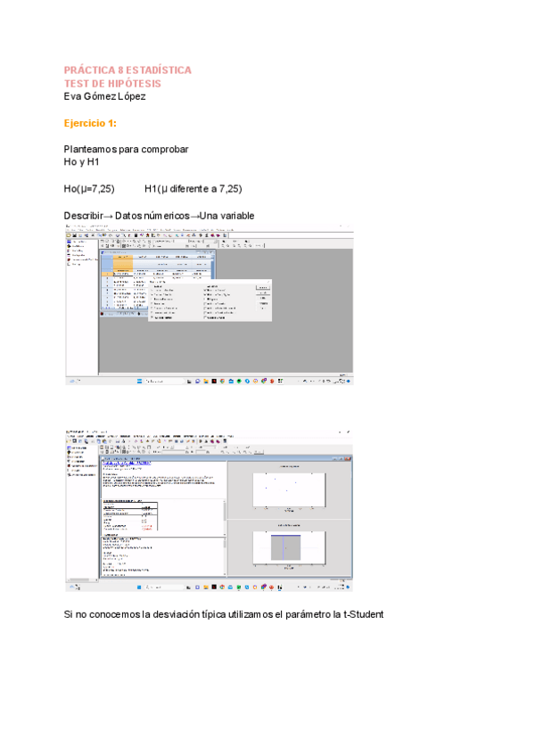Screen dimensions: 535x756
Task: Open File Explorer in the second screenshot's taskbar
Action: (x=205, y=588)
